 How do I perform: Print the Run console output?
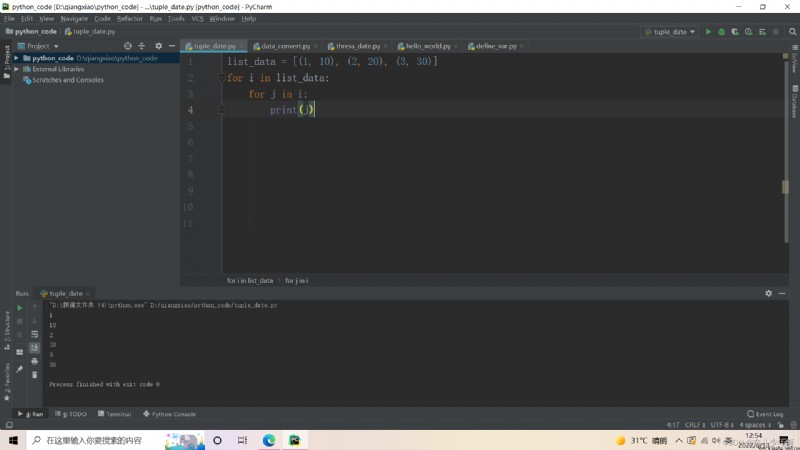[x=35, y=361]
